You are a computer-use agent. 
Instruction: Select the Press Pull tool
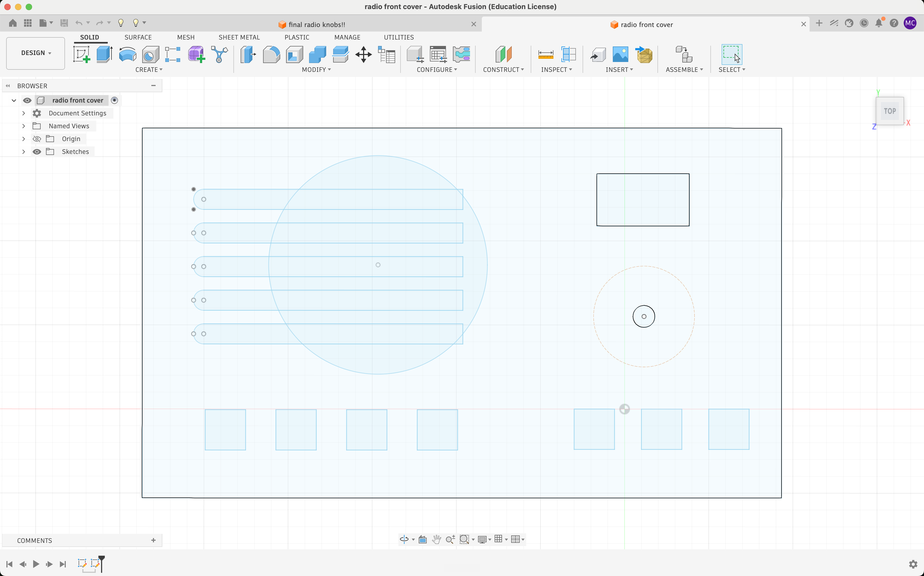pos(248,55)
